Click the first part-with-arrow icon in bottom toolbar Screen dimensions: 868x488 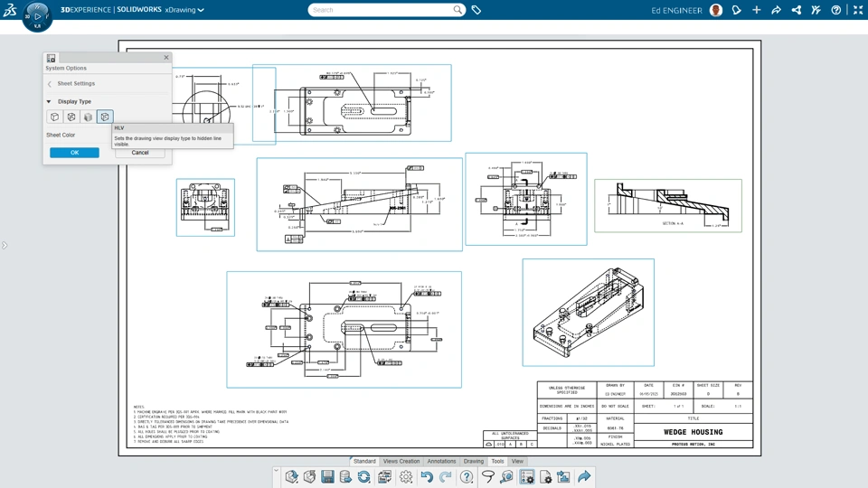(x=292, y=476)
